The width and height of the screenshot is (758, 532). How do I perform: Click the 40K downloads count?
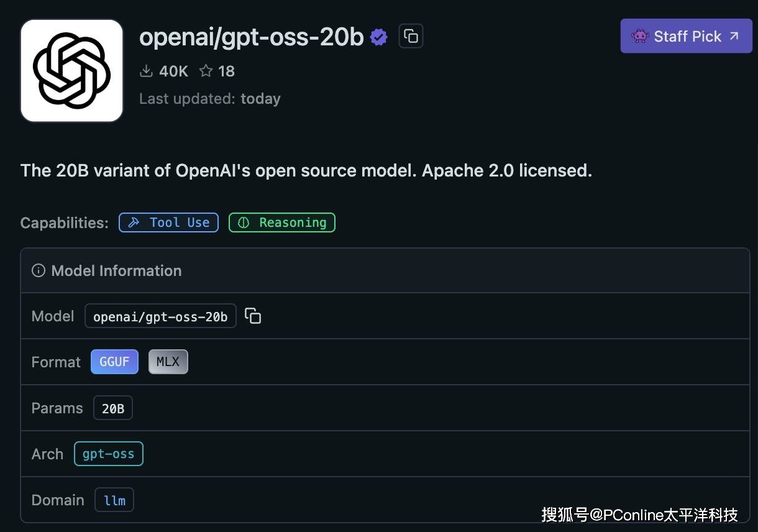point(173,71)
